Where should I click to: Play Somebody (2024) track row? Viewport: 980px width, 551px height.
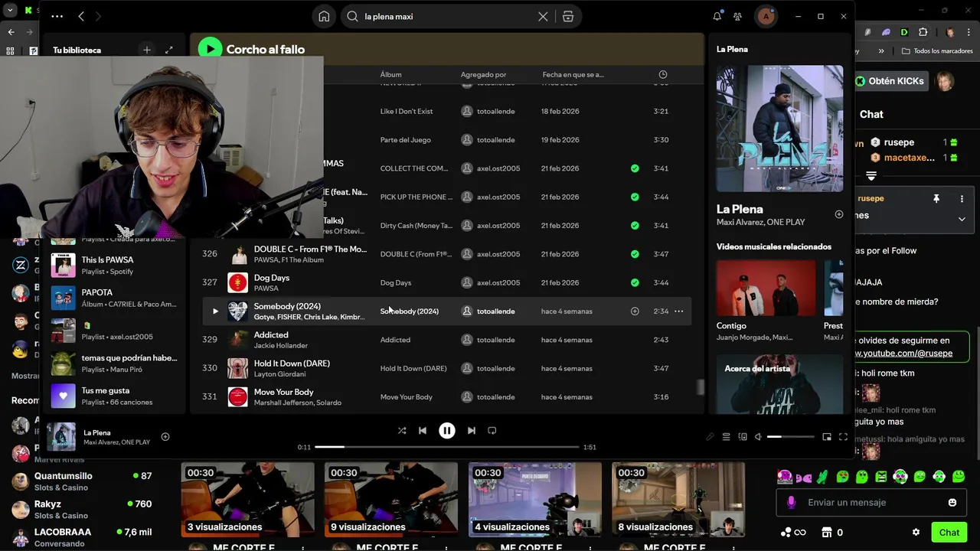coord(215,311)
